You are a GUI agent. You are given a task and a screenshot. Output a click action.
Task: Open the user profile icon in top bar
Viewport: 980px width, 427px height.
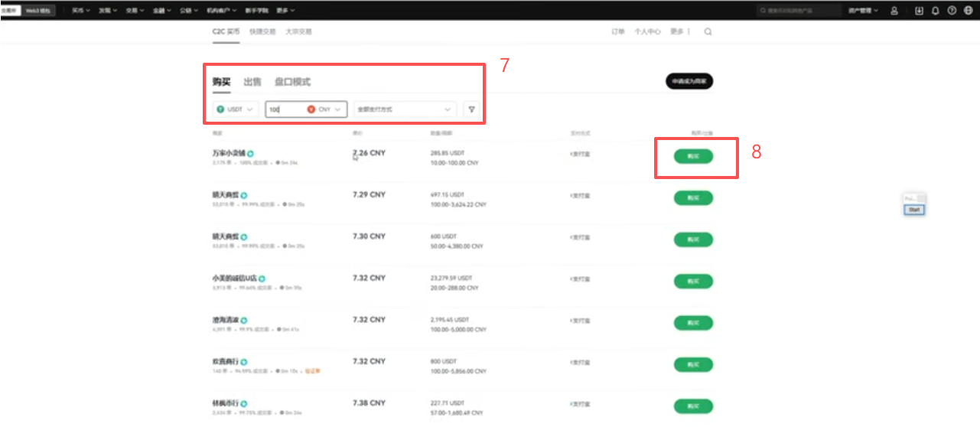[x=894, y=11]
